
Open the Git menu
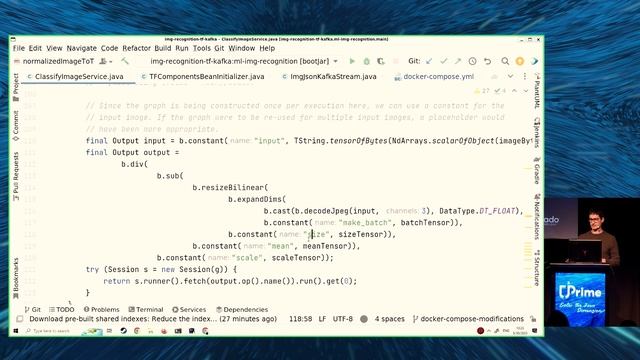[x=219, y=48]
